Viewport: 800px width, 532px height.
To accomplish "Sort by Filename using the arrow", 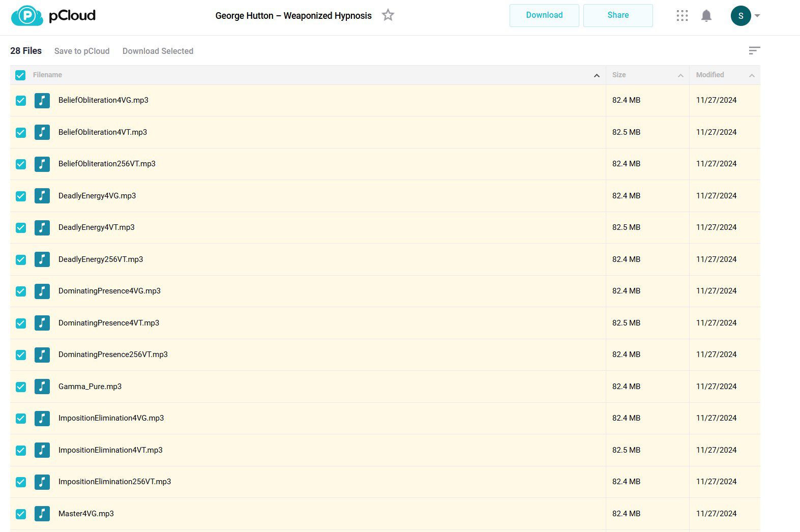I will tap(597, 75).
